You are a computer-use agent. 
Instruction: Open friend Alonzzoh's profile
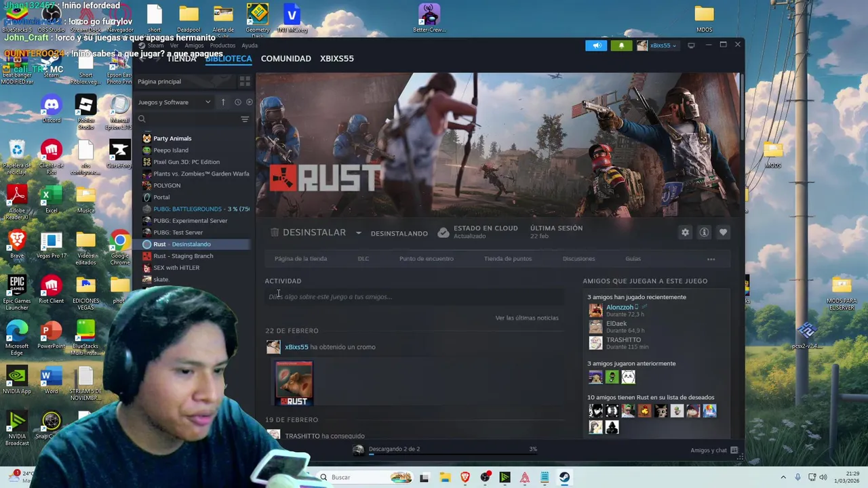[x=620, y=307]
